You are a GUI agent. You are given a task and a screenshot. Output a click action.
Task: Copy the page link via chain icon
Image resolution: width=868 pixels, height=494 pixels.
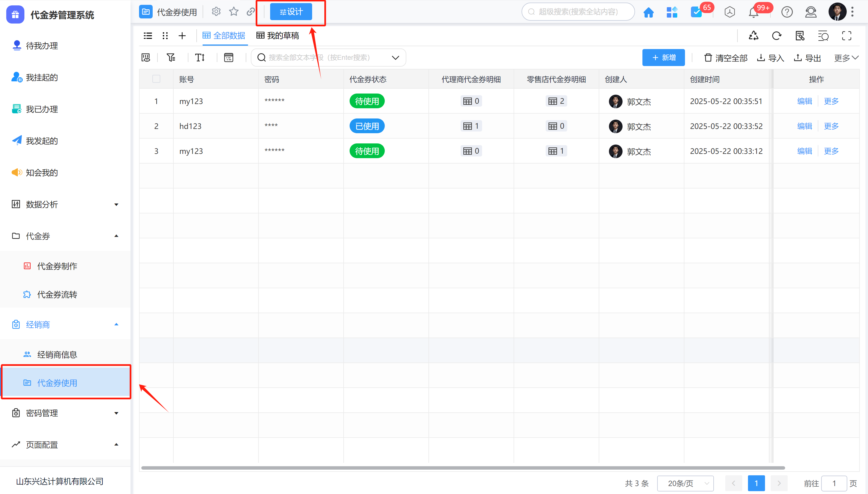click(x=251, y=12)
